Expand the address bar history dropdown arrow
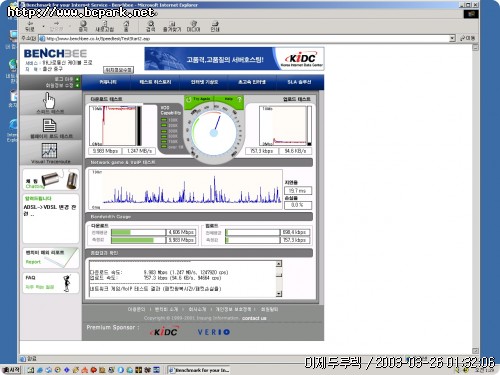 coord(452,38)
